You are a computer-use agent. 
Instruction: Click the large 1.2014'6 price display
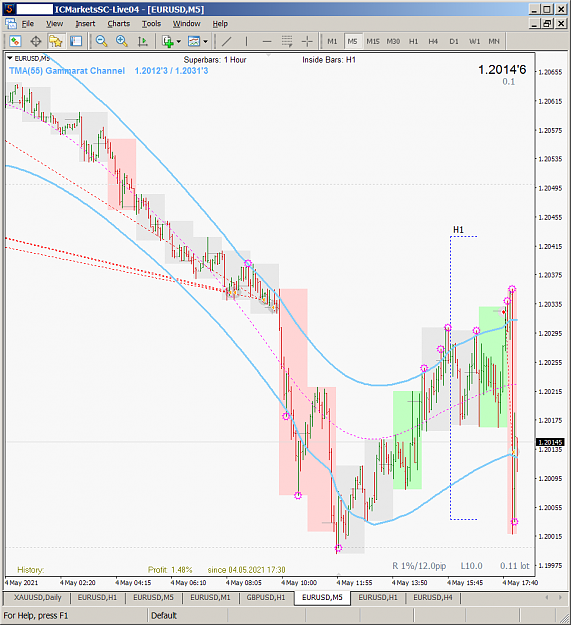tap(502, 70)
